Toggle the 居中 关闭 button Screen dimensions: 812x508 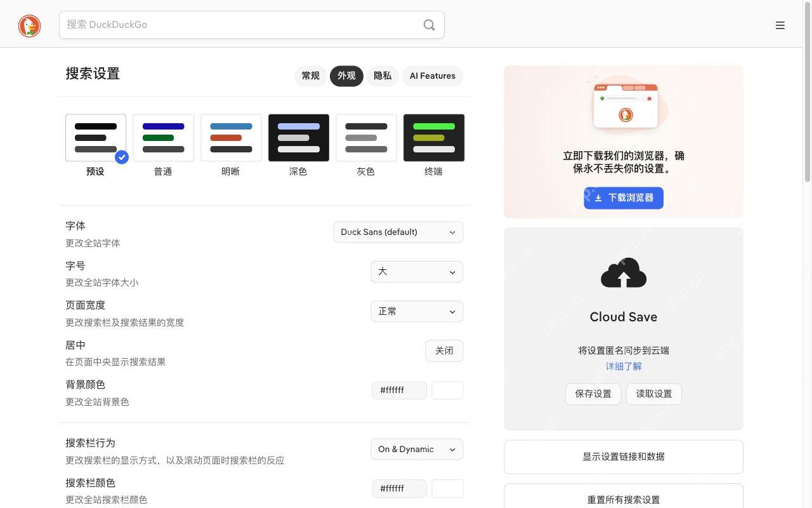coord(444,351)
